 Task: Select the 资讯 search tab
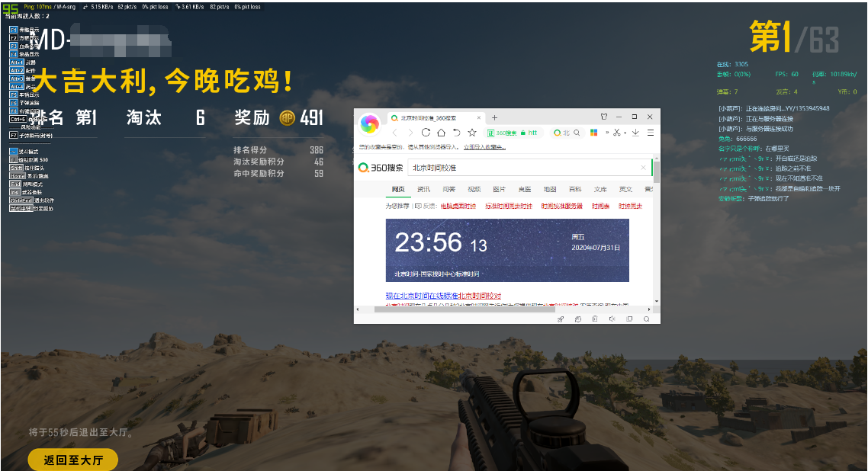(x=423, y=189)
